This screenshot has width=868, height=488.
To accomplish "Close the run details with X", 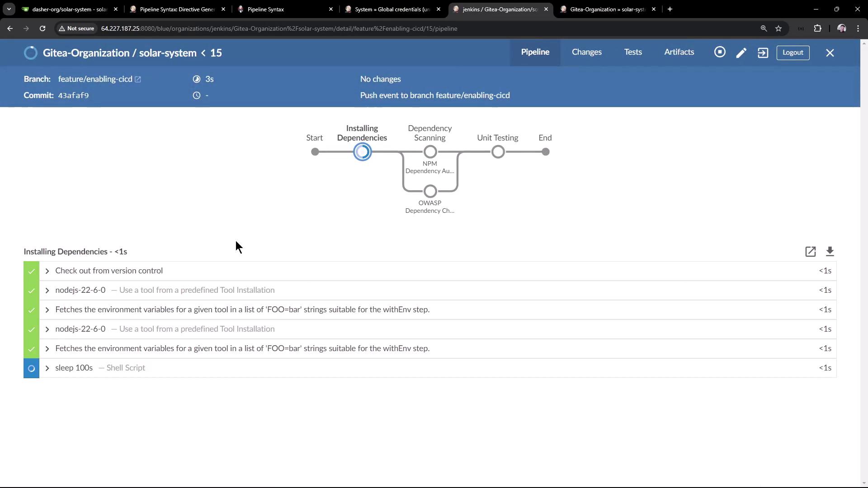I will point(830,53).
